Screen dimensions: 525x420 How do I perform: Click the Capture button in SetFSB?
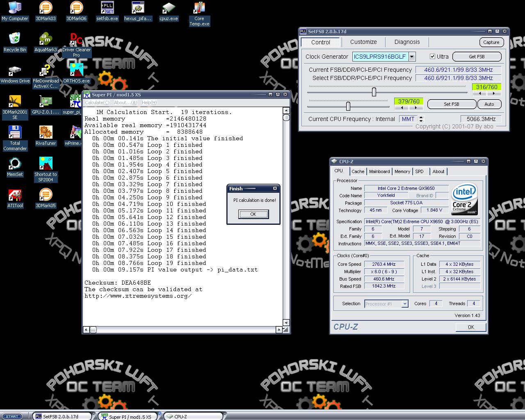click(491, 42)
